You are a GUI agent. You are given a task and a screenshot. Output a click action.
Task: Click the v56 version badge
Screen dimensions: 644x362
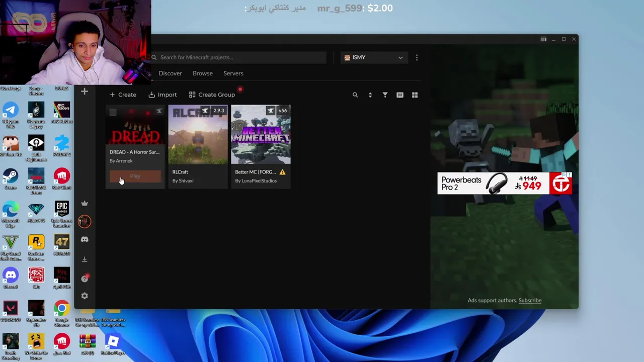coord(283,111)
